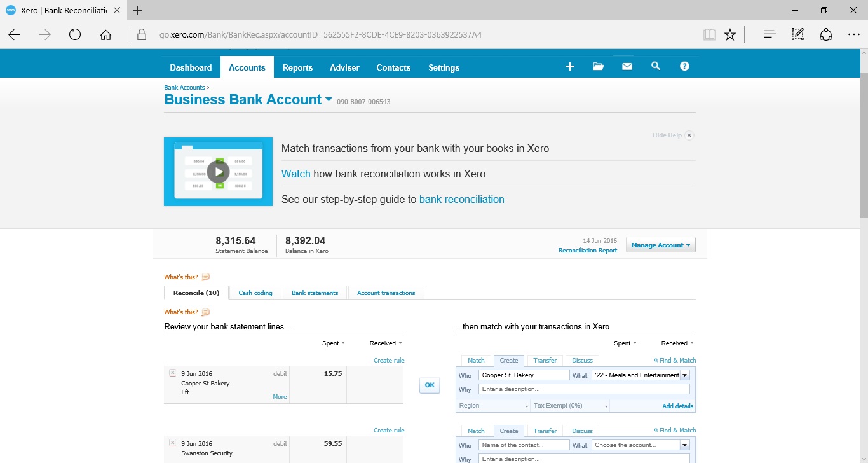Image resolution: width=868 pixels, height=463 pixels.
Task: Open the browser More actions menu
Action: [853, 34]
